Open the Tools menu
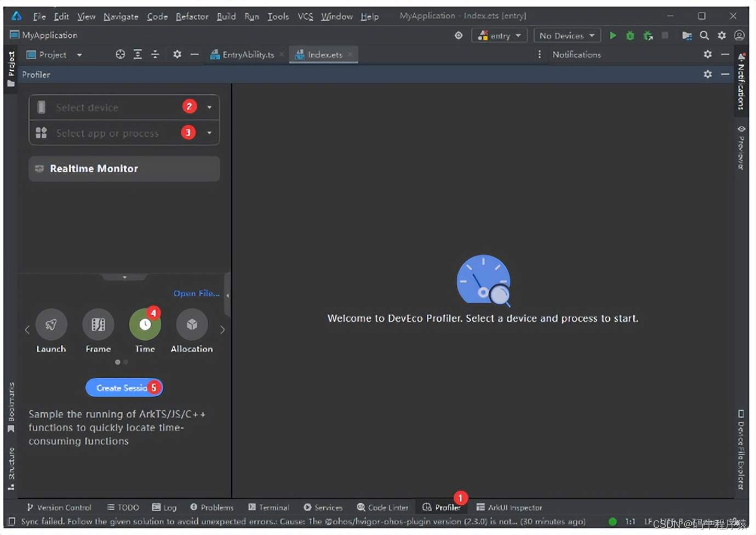756x535 pixels. (x=278, y=16)
